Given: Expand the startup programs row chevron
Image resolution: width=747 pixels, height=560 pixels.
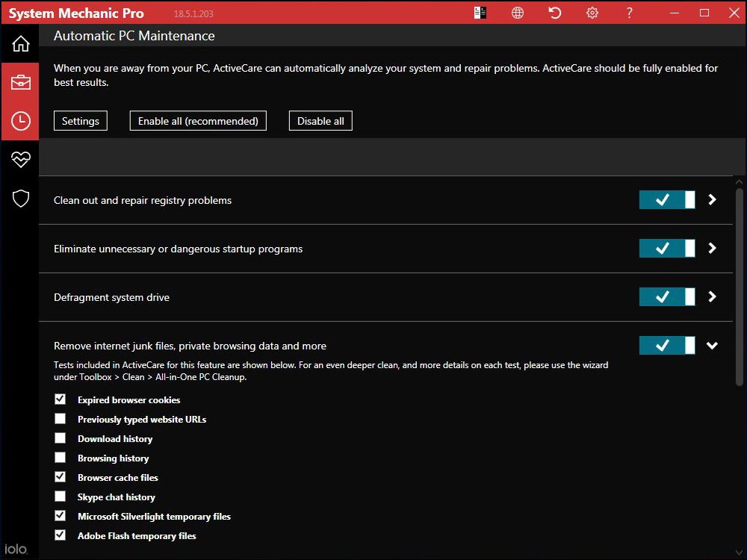Looking at the screenshot, I should coord(711,248).
